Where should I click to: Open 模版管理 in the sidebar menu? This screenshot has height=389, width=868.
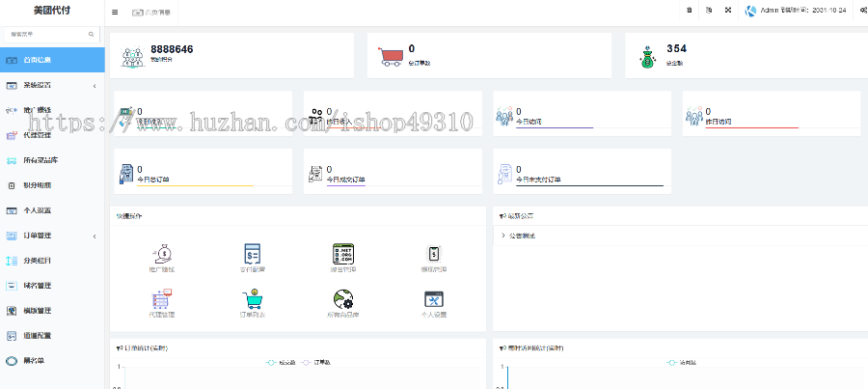tap(52, 311)
